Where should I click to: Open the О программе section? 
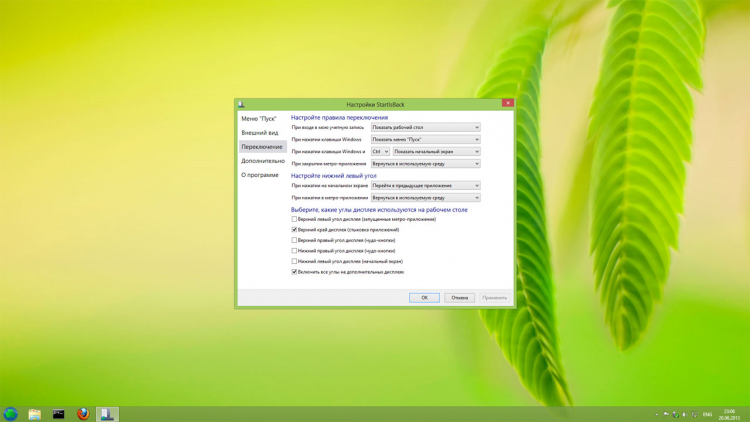(260, 175)
